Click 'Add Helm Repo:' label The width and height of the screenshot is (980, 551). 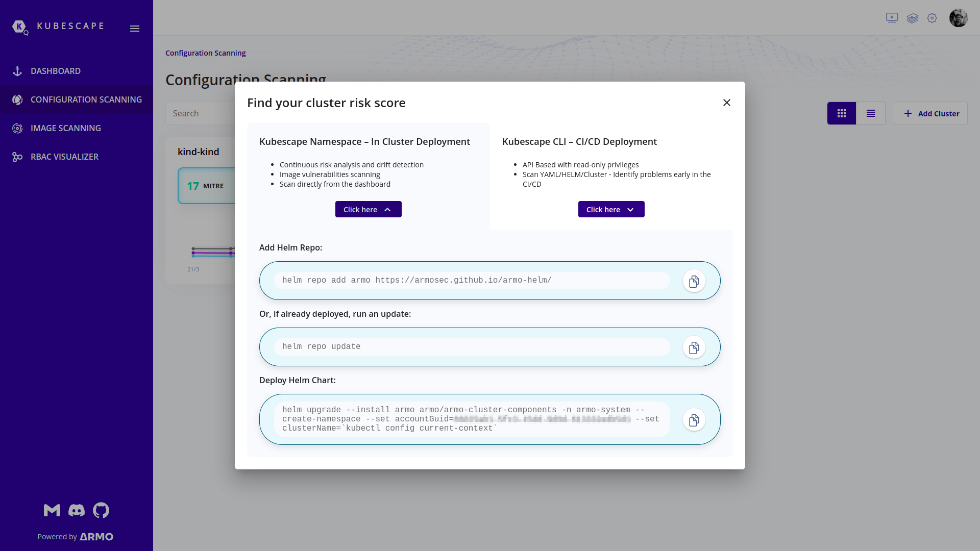(x=290, y=247)
